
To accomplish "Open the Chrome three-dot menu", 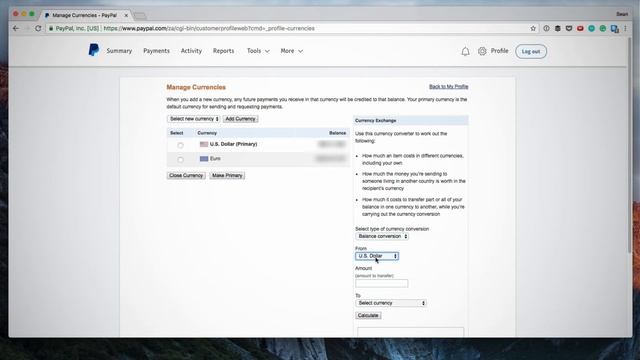I will click(625, 29).
